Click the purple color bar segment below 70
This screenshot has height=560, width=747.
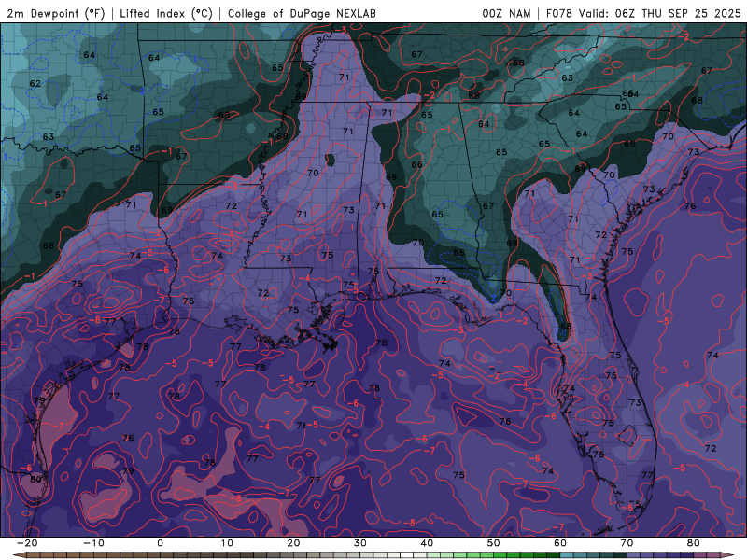634,555
